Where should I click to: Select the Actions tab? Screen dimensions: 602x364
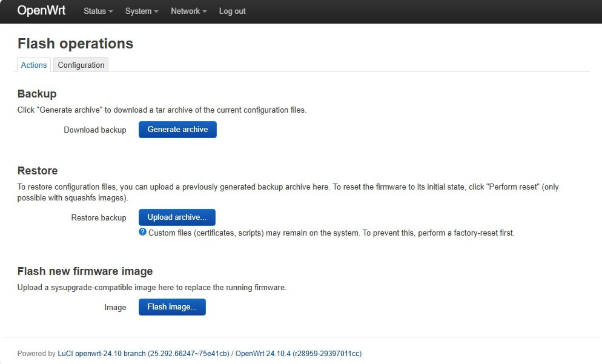(x=34, y=65)
